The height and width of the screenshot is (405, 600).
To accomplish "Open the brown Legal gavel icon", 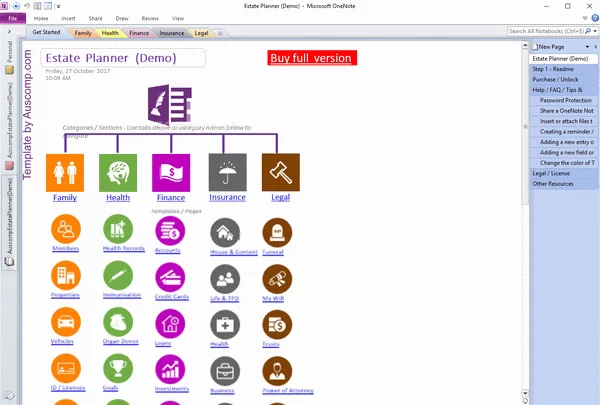I will (281, 172).
